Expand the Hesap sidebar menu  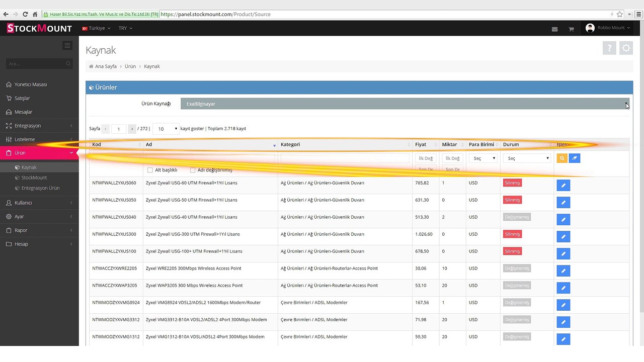point(39,244)
